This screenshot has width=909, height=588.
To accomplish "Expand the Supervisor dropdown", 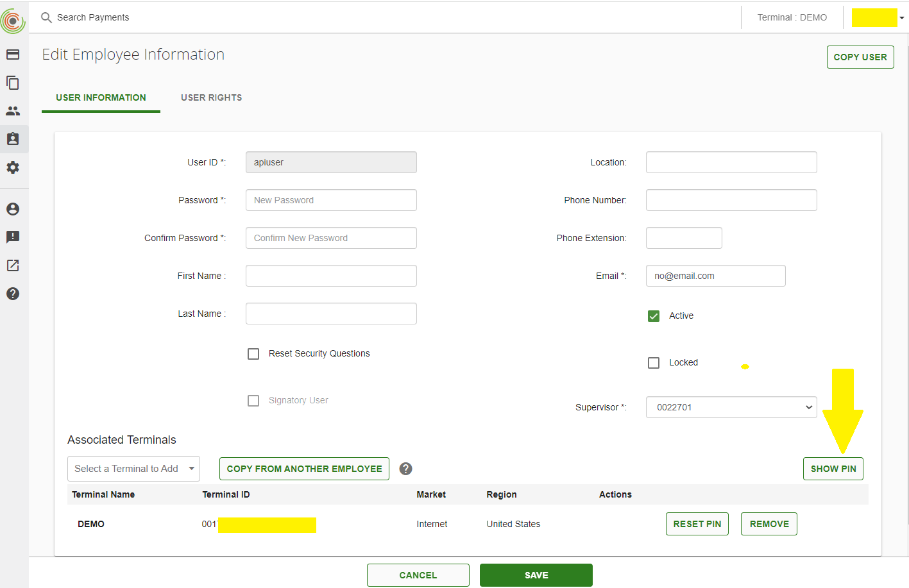I will point(731,407).
